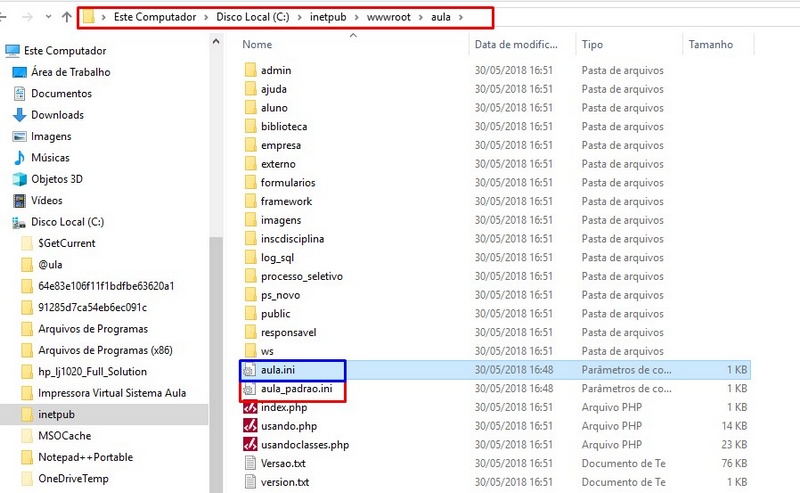Click the aula.ini settings file icon
Image resolution: width=800 pixels, height=493 pixels.
(249, 370)
